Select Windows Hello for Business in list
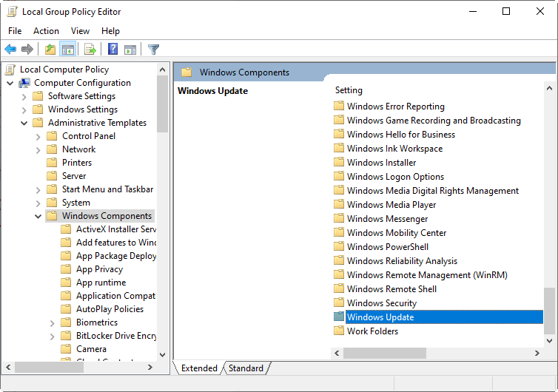558x392 pixels. click(x=400, y=134)
